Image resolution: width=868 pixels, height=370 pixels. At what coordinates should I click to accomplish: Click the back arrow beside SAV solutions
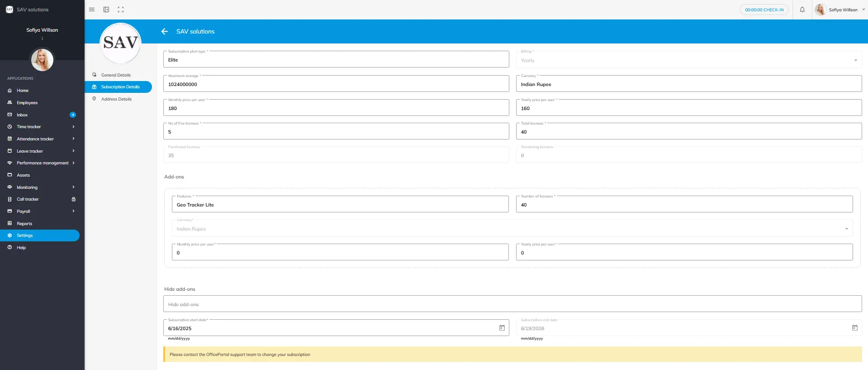click(x=165, y=31)
